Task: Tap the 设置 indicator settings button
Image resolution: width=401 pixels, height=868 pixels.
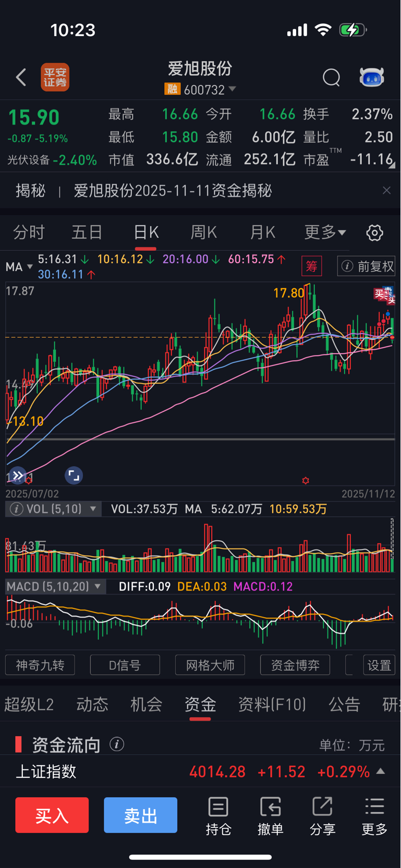Action: point(379,665)
